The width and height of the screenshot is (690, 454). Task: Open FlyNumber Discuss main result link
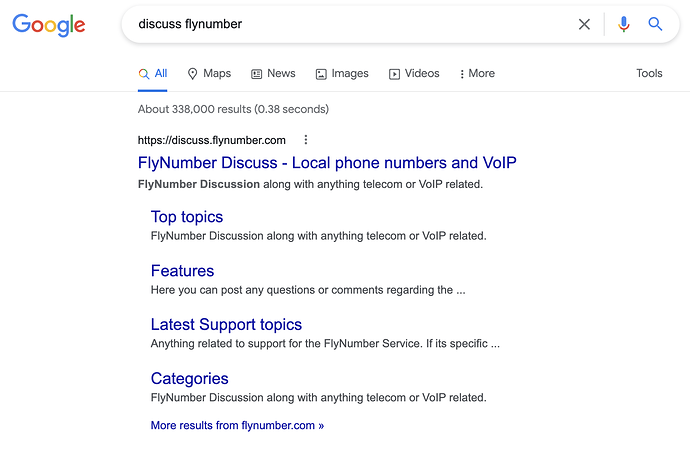click(327, 163)
